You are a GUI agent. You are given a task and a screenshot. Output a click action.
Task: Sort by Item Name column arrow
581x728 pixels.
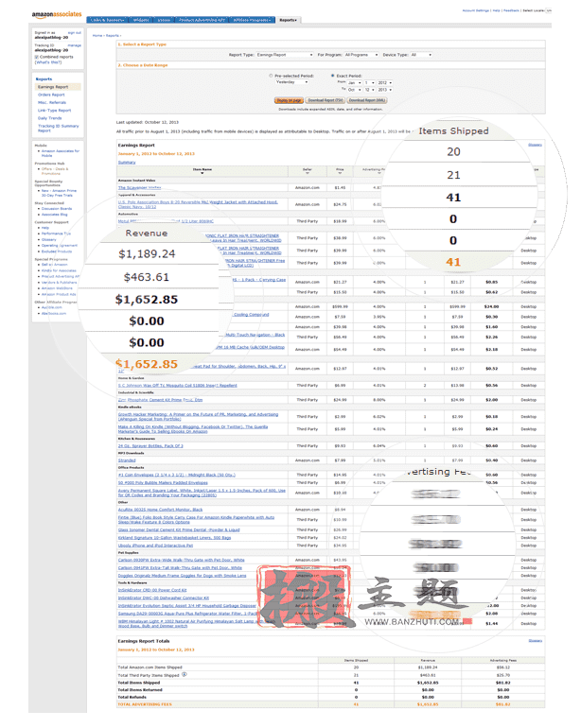coord(202,173)
